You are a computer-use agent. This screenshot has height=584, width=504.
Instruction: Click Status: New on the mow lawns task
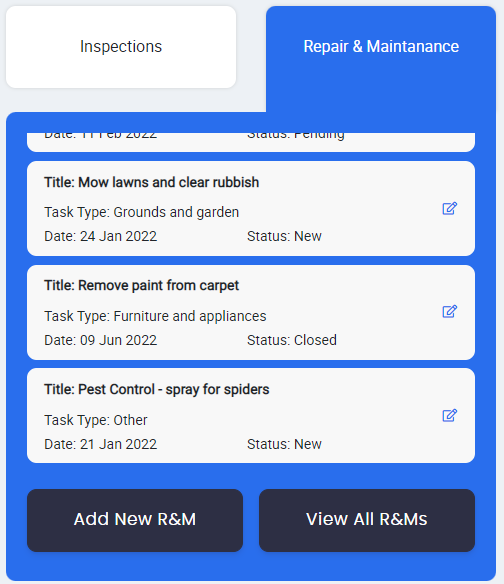pyautogui.click(x=284, y=236)
